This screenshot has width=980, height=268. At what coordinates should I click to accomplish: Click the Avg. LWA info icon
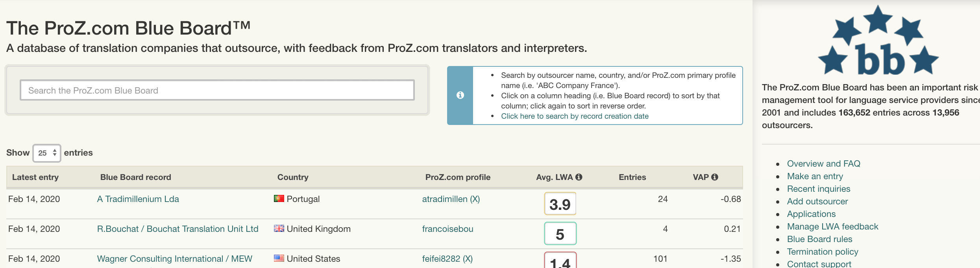[x=579, y=177]
